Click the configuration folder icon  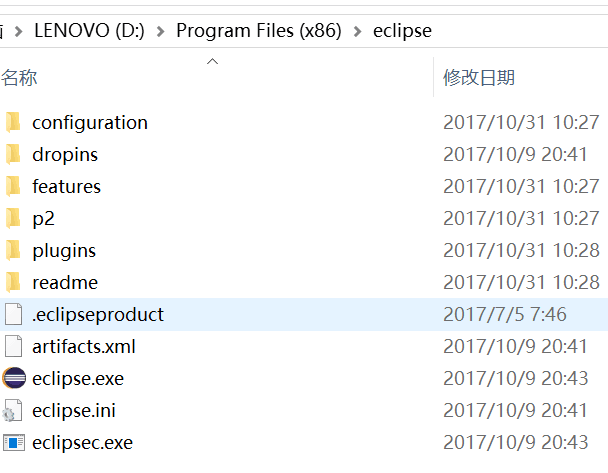13,123
